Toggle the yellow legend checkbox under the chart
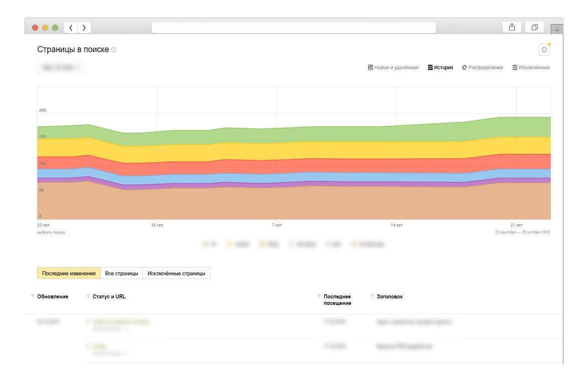The height and width of the screenshot is (384, 588). click(229, 245)
